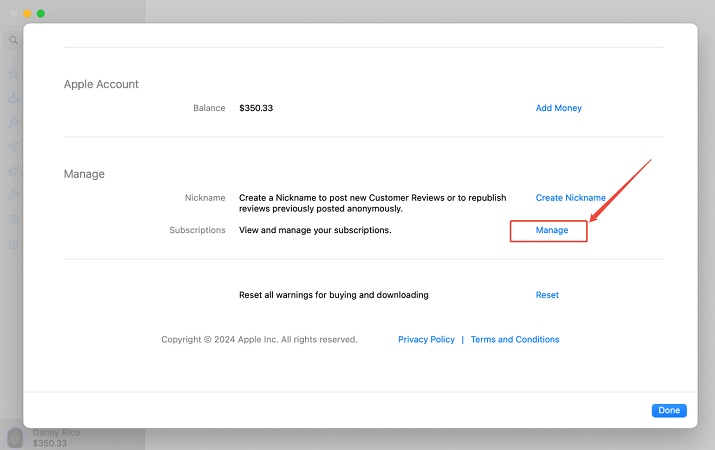Screen dimensions: 715x450
Task: Select the $350.33 balance value
Action: (x=256, y=108)
